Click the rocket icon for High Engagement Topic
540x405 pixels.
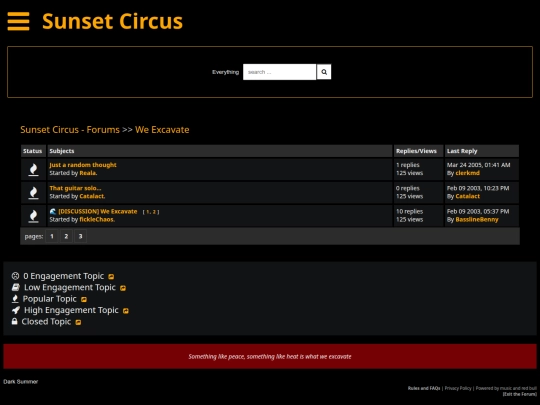point(16,310)
